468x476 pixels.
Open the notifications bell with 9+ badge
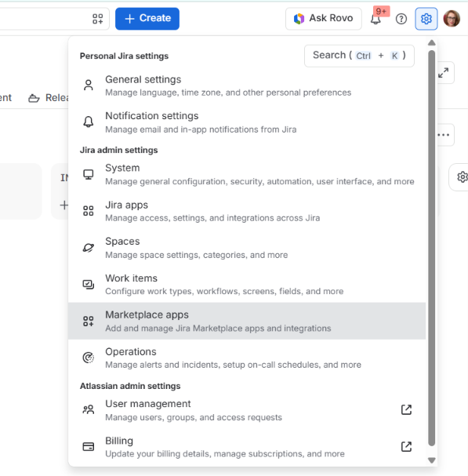[375, 19]
